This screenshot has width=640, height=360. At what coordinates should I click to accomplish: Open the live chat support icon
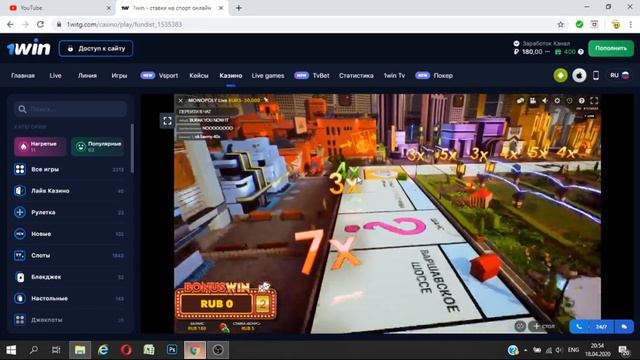click(x=624, y=327)
